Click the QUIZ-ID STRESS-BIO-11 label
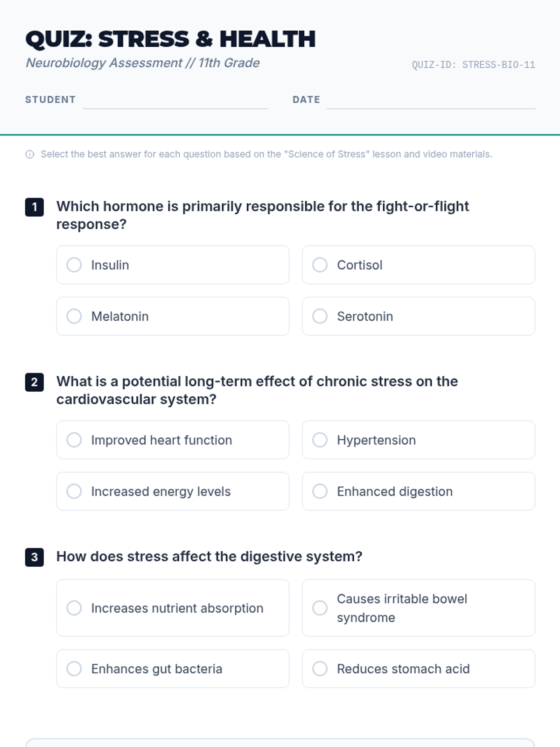The width and height of the screenshot is (560, 747). click(x=473, y=65)
